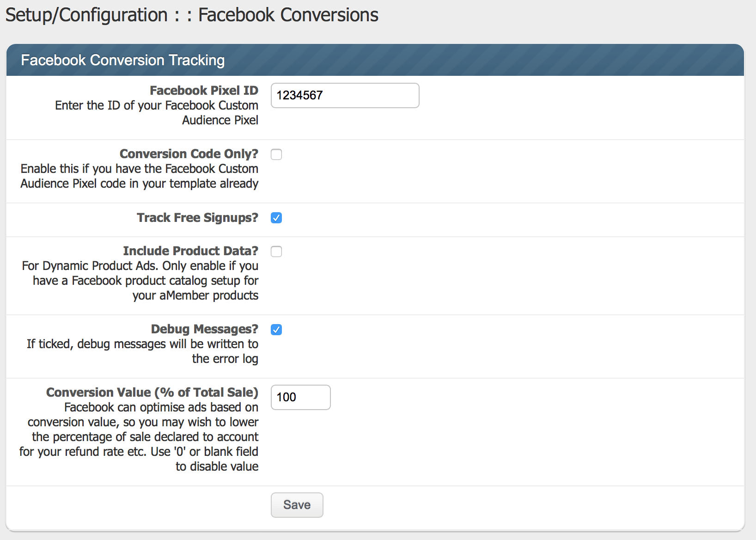Viewport: 756px width, 540px height.
Task: Click inside the Facebook Pixel ID field
Action: pos(345,95)
